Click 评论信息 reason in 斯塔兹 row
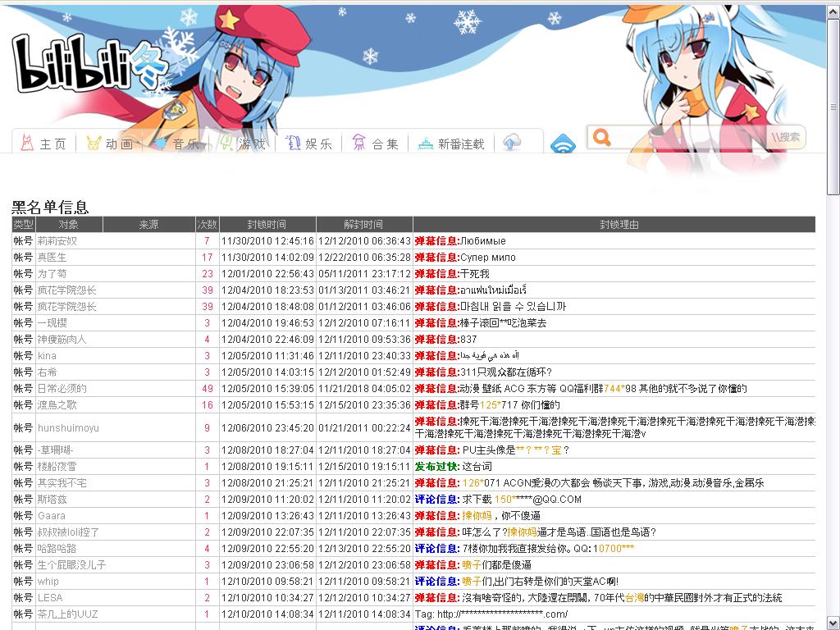This screenshot has width=840, height=630. (437, 500)
